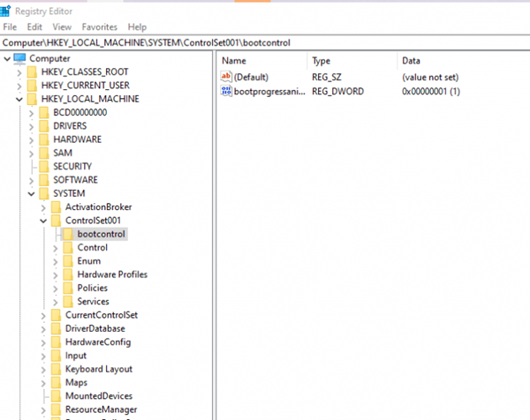
Task: Expand the HKEY_CURRENT_USER node arrow
Action: point(19,86)
